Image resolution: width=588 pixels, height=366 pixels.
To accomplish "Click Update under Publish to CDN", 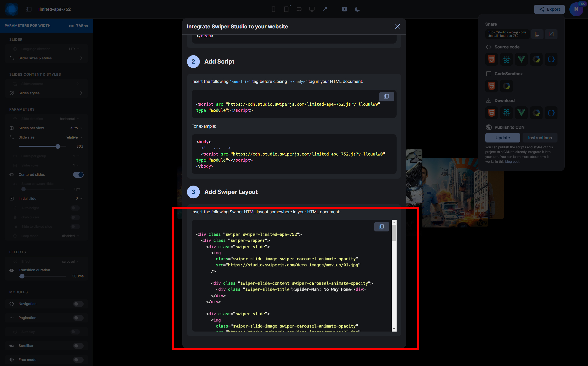I will [503, 138].
